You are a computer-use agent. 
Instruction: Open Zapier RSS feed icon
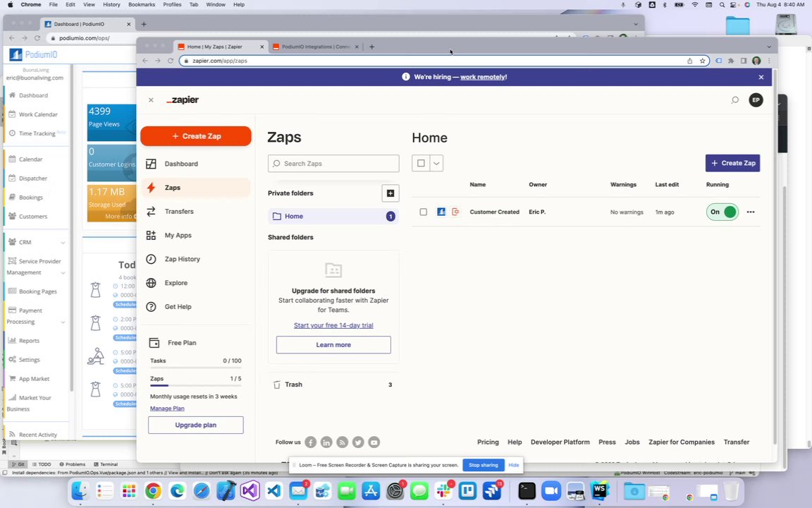tap(343, 442)
